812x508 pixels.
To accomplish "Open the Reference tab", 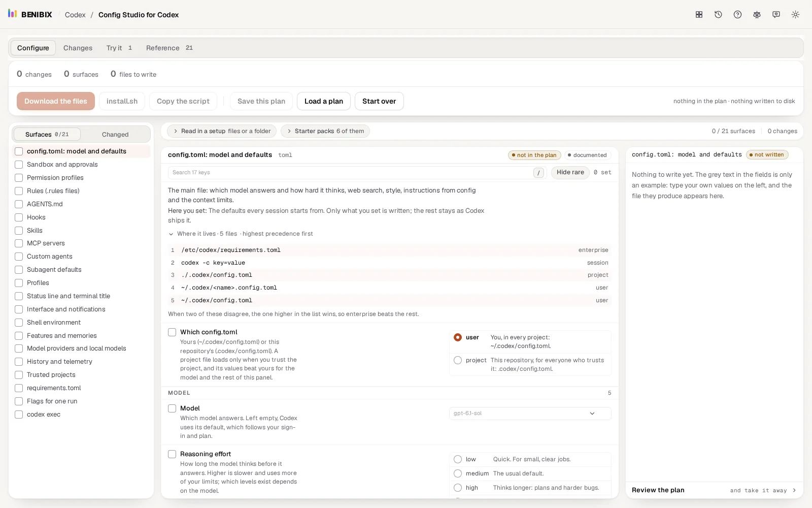I will pyautogui.click(x=169, y=48).
